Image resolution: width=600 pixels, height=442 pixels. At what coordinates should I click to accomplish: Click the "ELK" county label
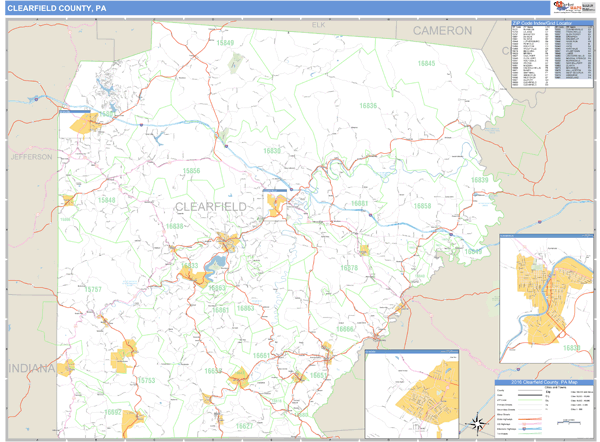point(318,25)
